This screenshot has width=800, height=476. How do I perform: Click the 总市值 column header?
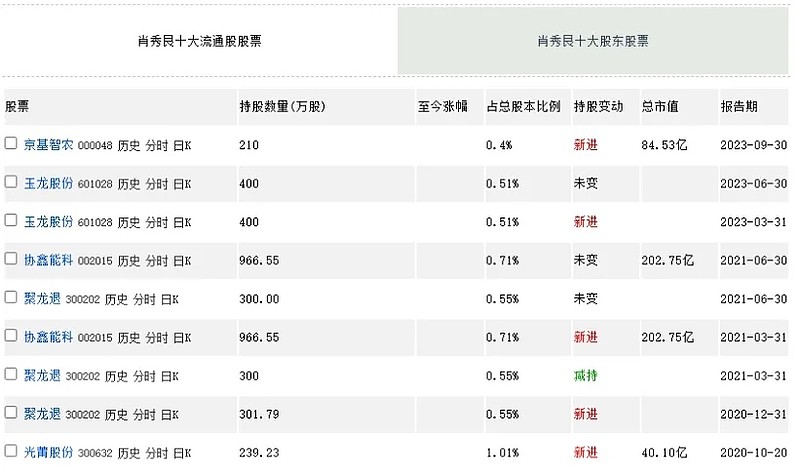(x=661, y=106)
